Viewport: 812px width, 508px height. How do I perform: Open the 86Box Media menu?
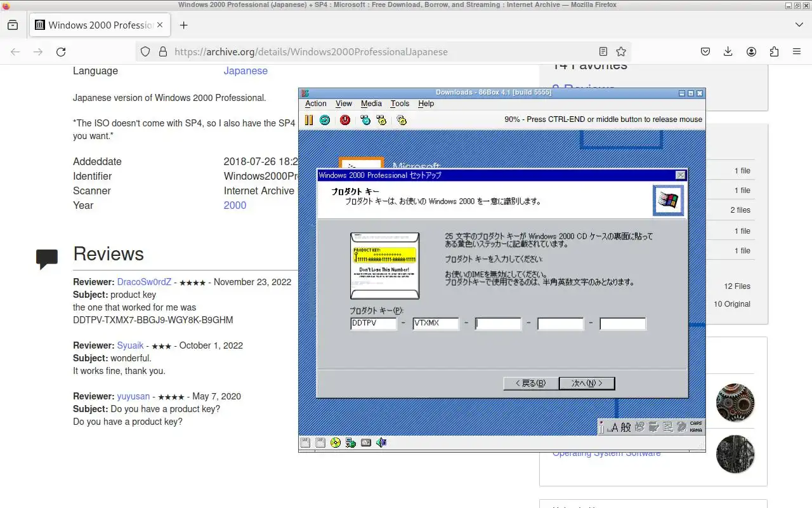(x=371, y=104)
